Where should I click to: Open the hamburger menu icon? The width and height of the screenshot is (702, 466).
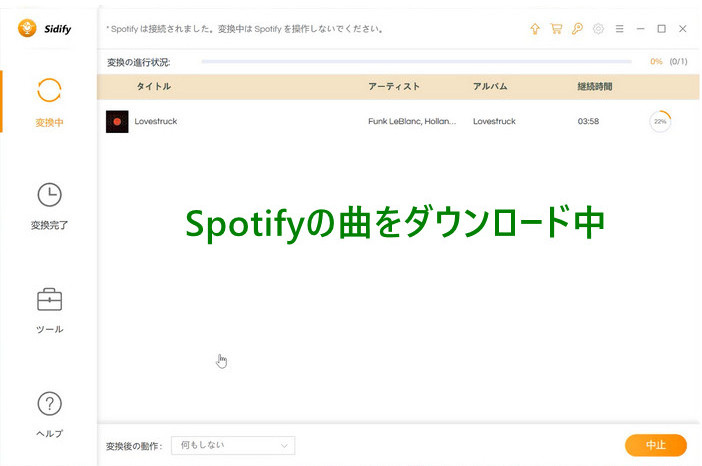(620, 29)
